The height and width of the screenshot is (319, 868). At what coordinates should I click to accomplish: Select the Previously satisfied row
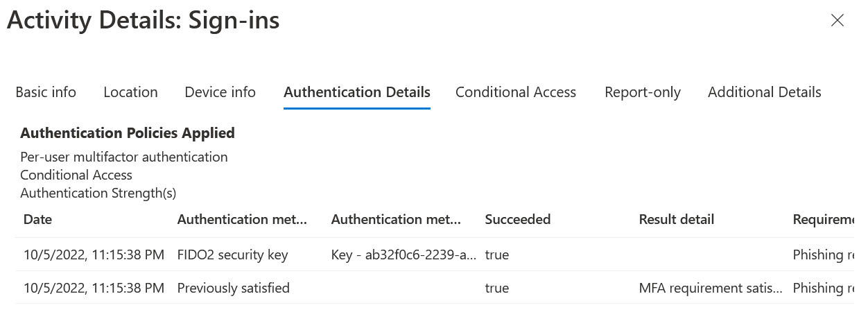pos(233,288)
